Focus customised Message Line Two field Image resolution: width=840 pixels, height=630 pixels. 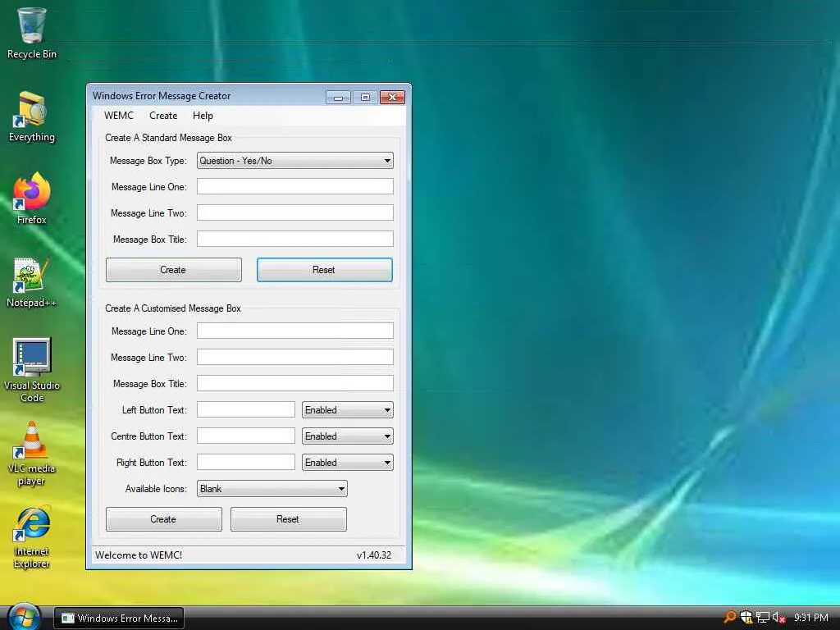coord(295,358)
